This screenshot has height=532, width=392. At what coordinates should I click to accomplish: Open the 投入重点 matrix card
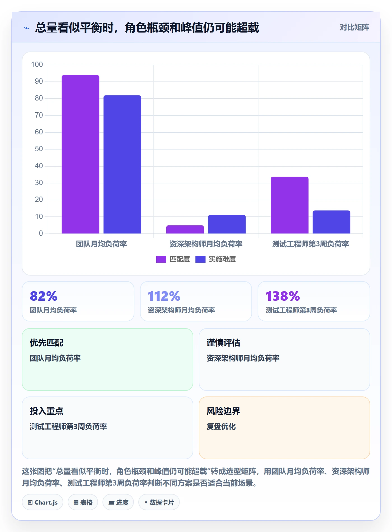click(x=108, y=428)
